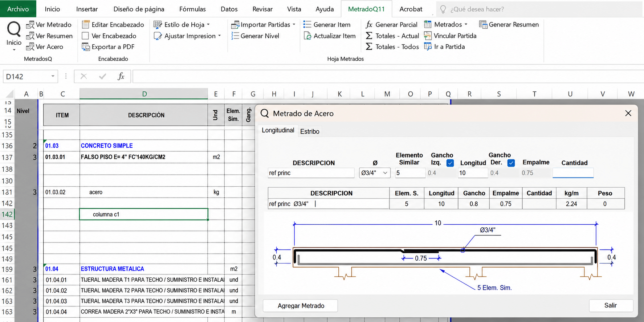Screen dimensions: 644x322
Task: Click the Salir button
Action: [x=611, y=305]
